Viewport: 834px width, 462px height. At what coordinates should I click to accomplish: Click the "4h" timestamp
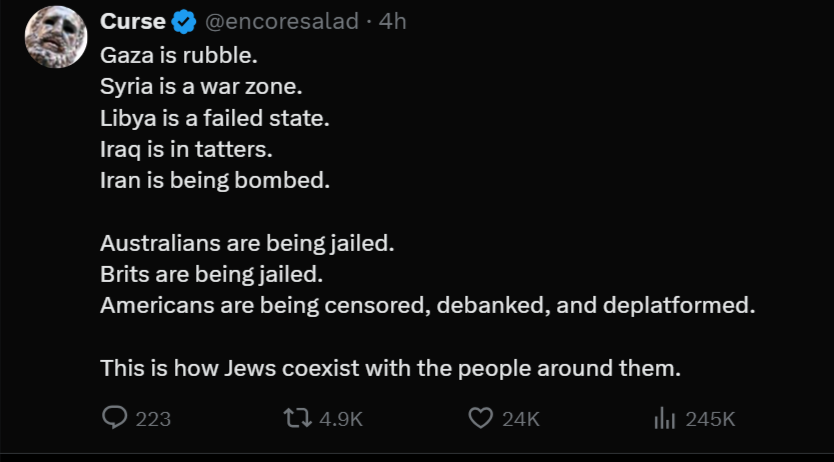click(393, 21)
